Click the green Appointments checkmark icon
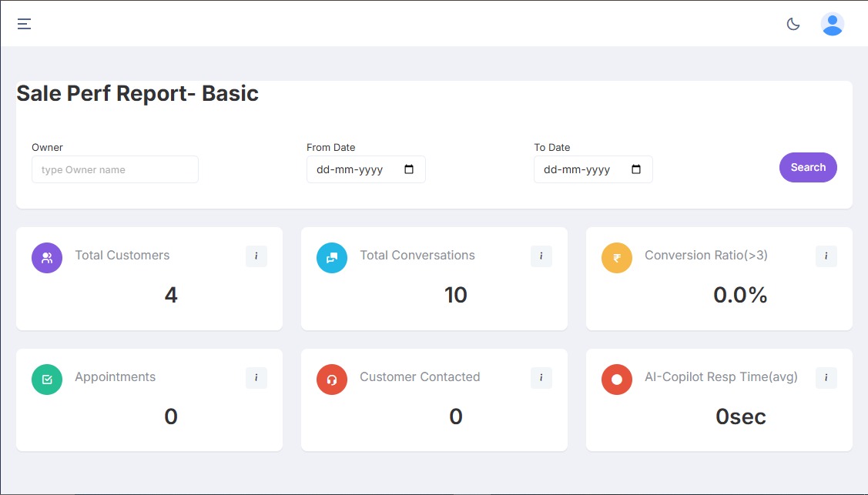868x495 pixels. point(47,380)
